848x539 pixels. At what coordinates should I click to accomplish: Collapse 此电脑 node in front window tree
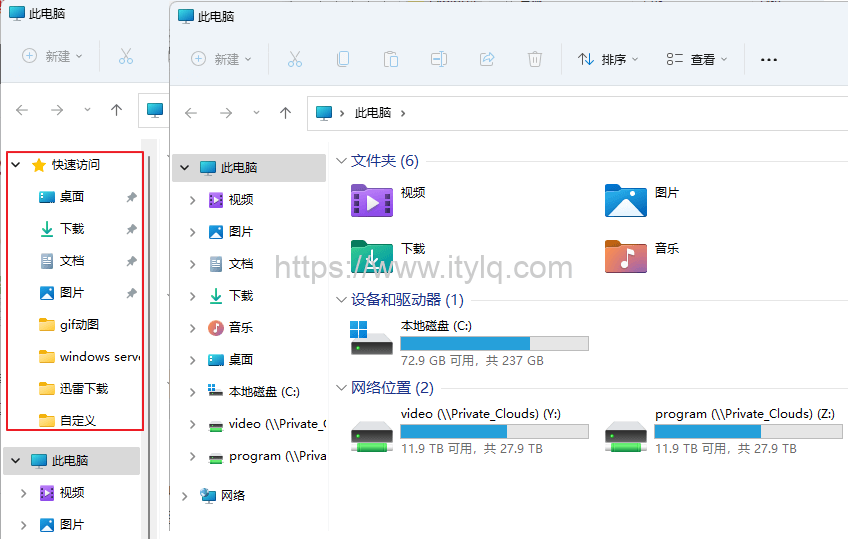184,168
